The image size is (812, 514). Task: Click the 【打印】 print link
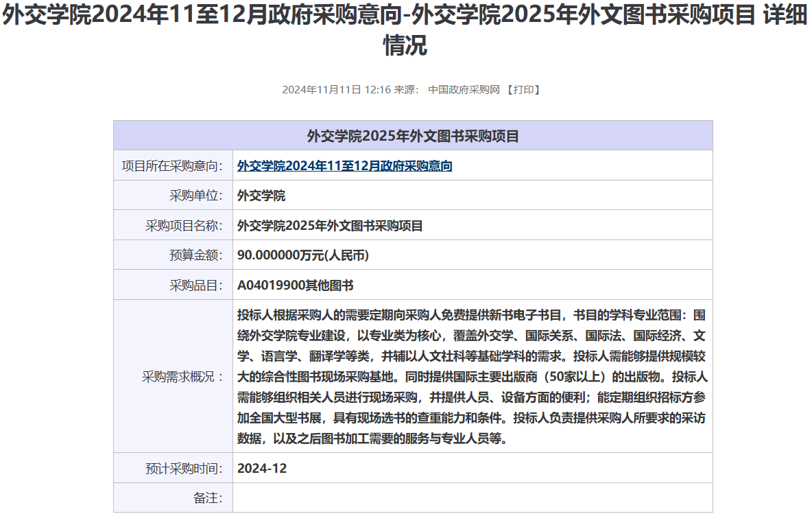[523, 90]
